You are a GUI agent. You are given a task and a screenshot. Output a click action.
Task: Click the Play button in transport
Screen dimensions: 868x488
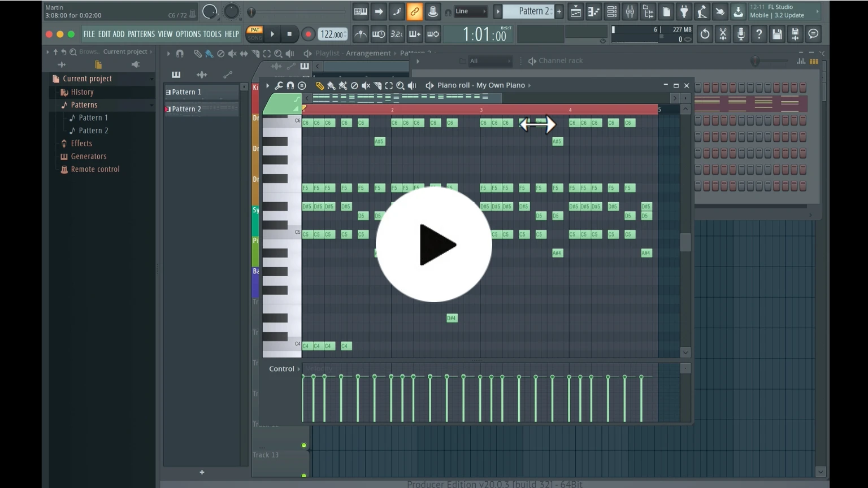(272, 34)
